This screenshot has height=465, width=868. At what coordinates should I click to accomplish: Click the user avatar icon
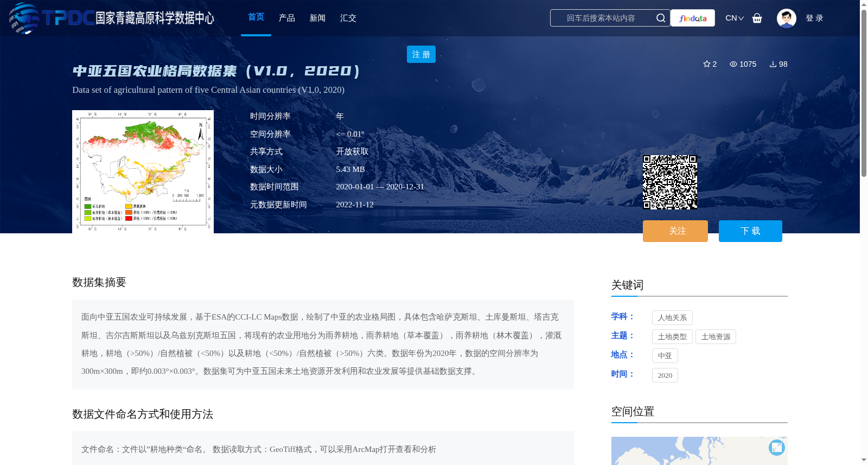pyautogui.click(x=786, y=18)
